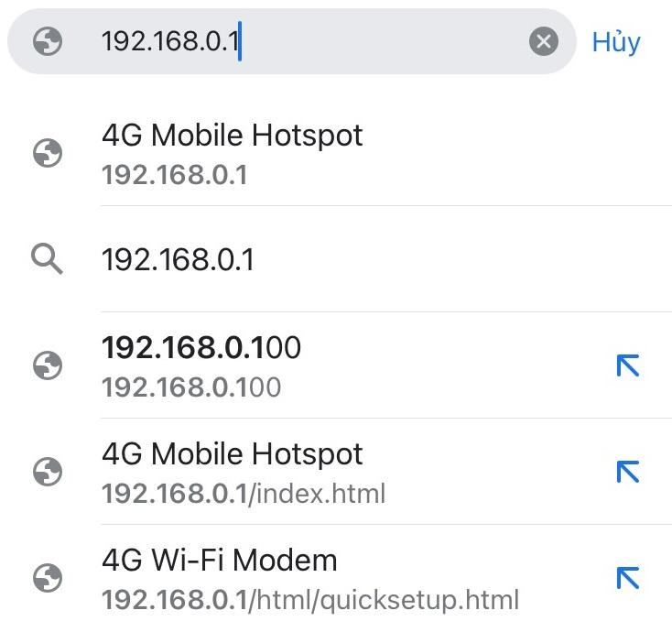The height and width of the screenshot is (643, 672).
Task: Clear the address bar text with X icon
Action: (544, 41)
